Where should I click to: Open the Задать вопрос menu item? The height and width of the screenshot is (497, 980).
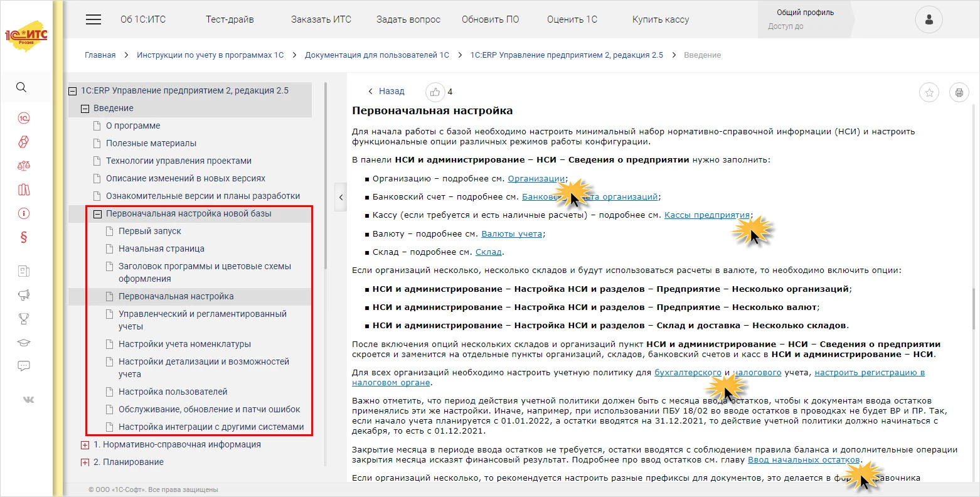coord(408,19)
